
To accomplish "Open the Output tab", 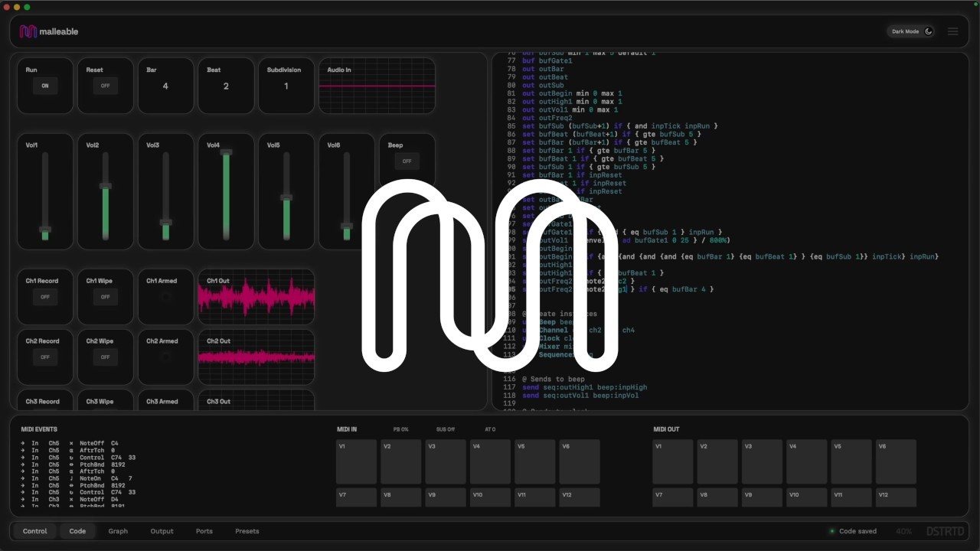I will pos(162,531).
